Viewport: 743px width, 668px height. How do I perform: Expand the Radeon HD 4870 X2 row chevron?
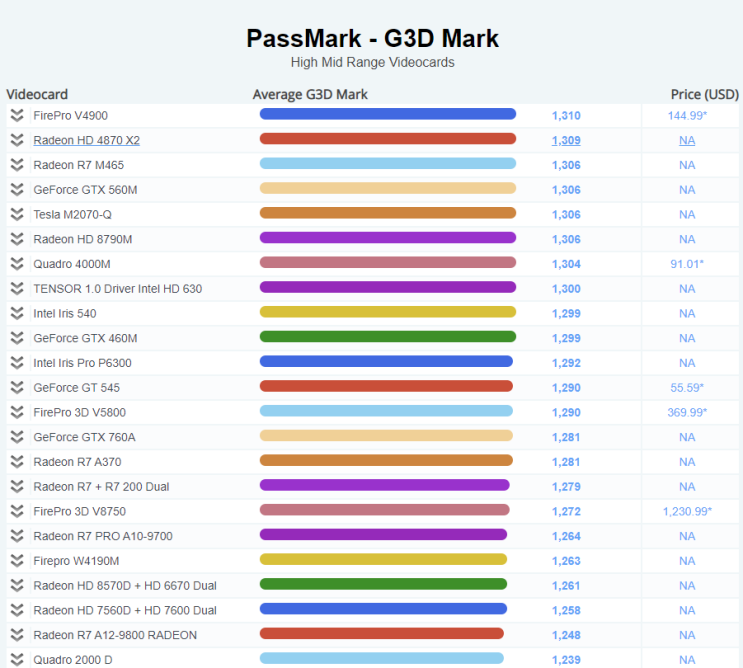click(x=17, y=140)
